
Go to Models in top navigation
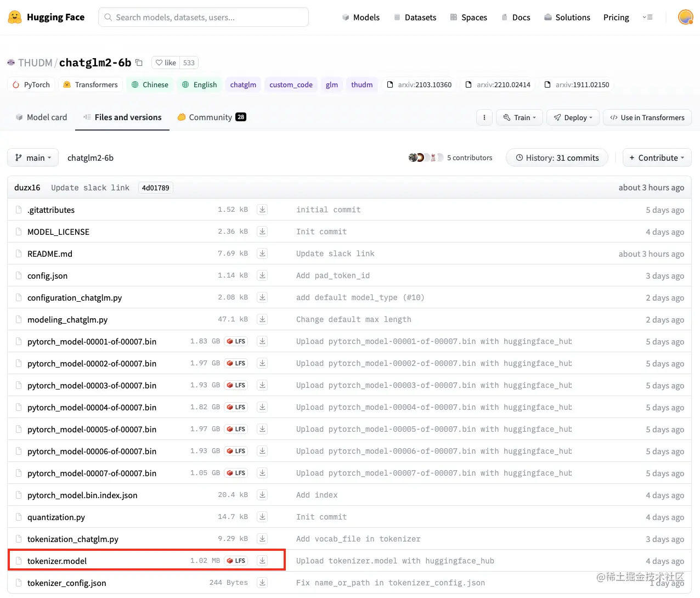pos(360,17)
